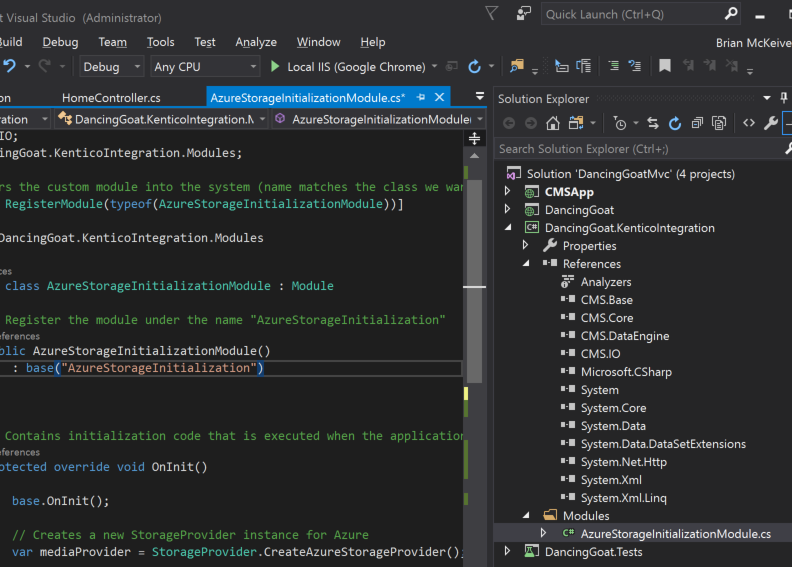Click the browser Refresh icon in toolbar

[474, 66]
